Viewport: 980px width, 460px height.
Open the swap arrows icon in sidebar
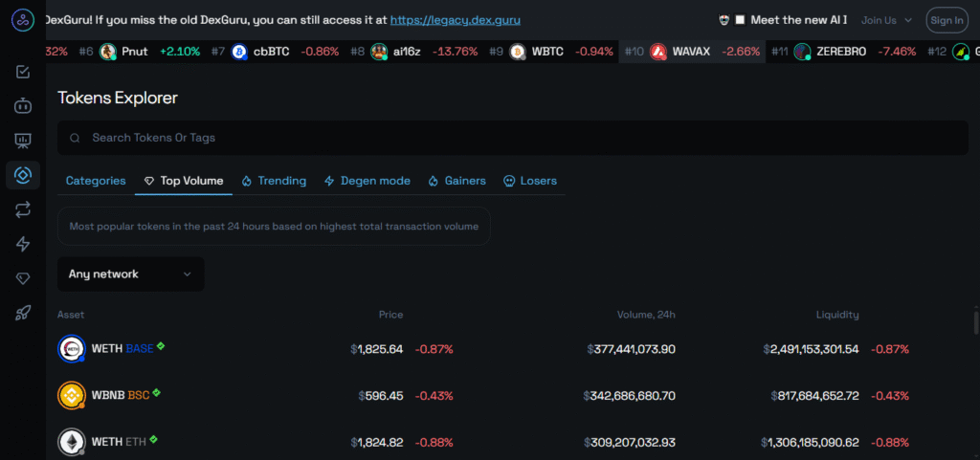23,209
